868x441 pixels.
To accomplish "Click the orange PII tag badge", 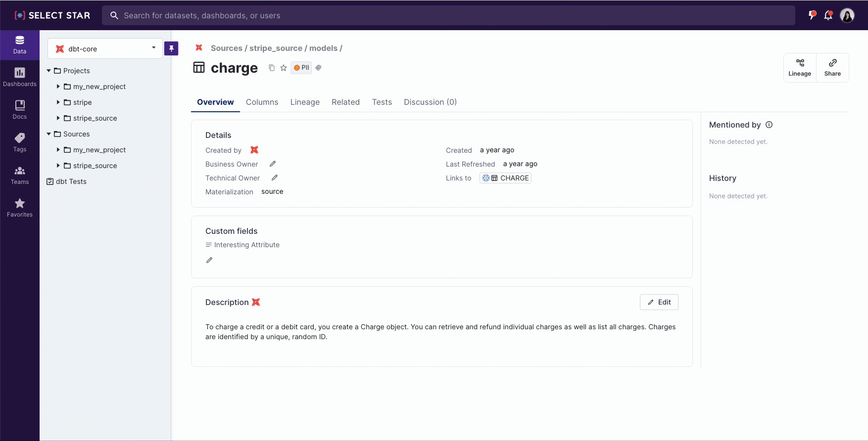I will pos(301,68).
